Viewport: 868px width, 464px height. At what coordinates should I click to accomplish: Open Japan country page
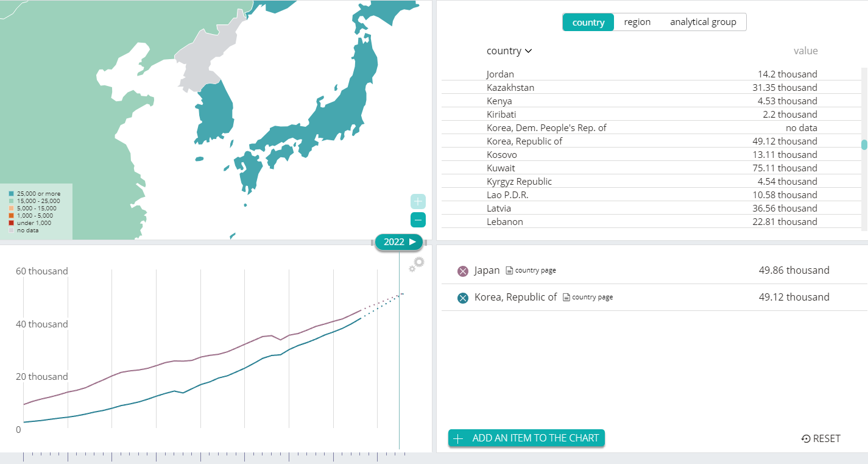(531, 271)
